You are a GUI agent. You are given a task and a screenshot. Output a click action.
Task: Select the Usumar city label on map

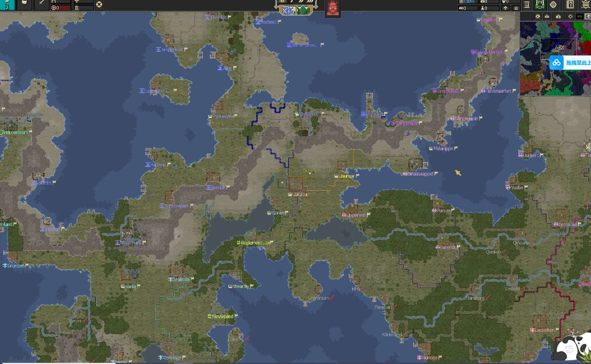(x=347, y=176)
